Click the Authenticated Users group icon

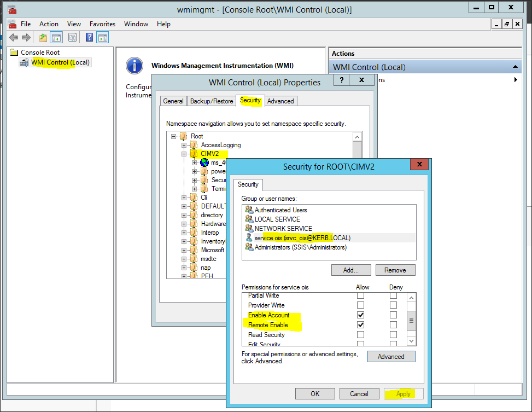click(x=249, y=210)
